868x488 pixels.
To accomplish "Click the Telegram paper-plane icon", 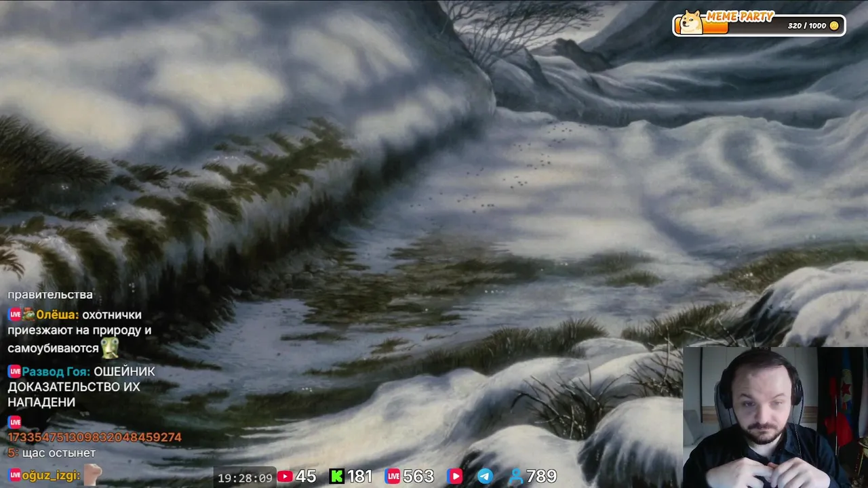I will (485, 476).
